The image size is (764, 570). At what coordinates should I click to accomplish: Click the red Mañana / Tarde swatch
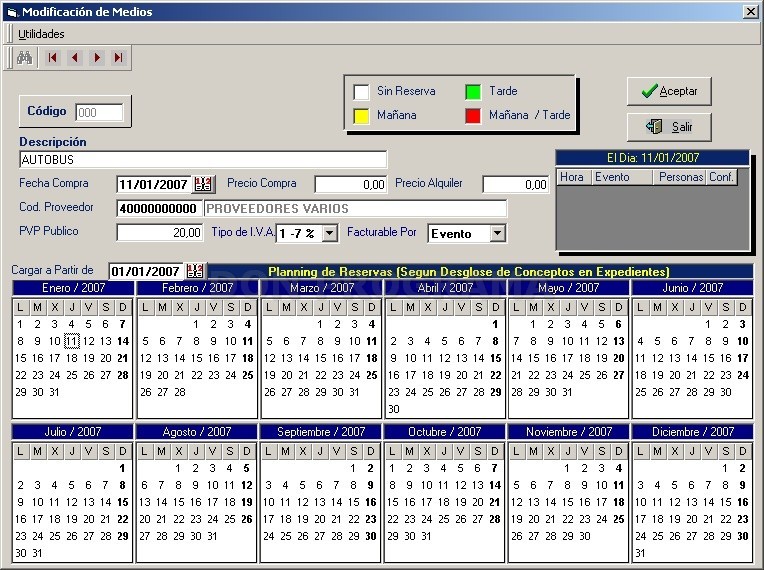(x=473, y=116)
